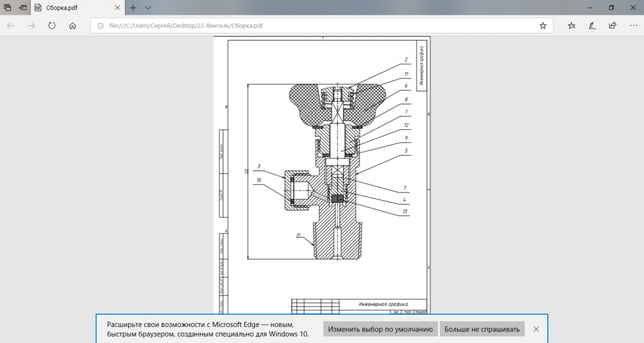
Task: Add notes with the pen icon
Action: (x=592, y=26)
